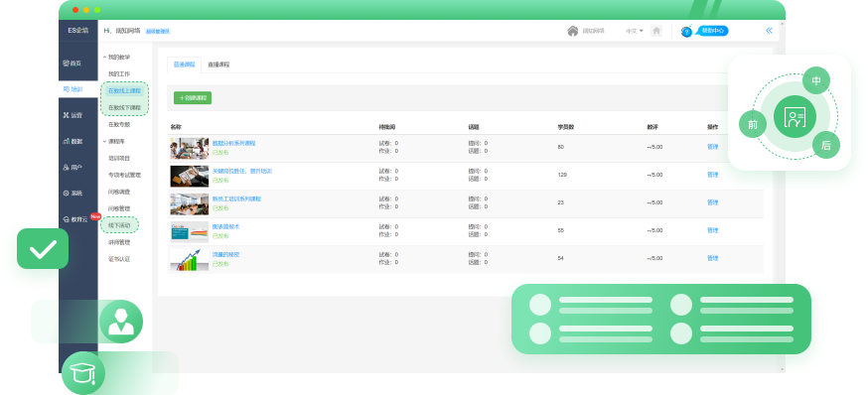Open the 数据分析系列课程 course link
Image resolution: width=868 pixels, height=395 pixels.
[234, 143]
